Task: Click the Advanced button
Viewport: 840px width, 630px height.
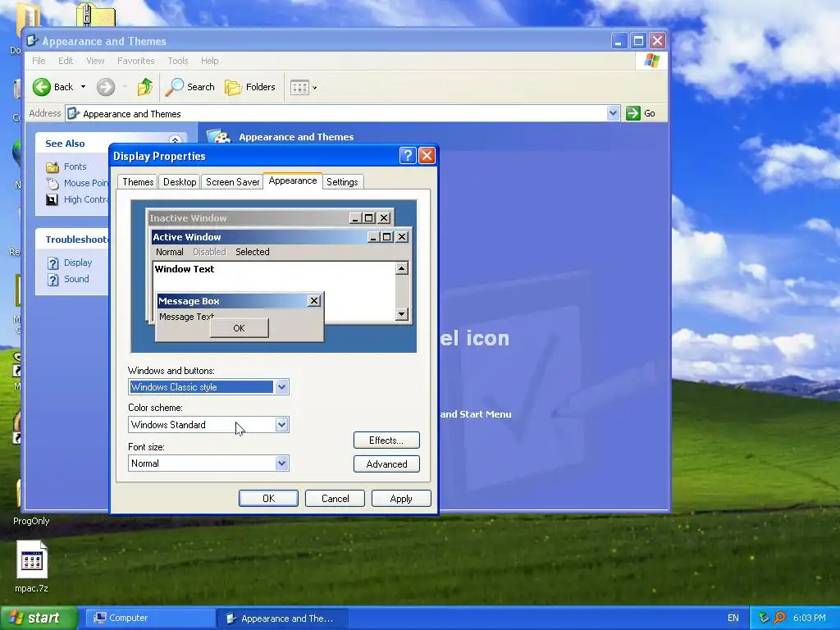Action: point(386,464)
